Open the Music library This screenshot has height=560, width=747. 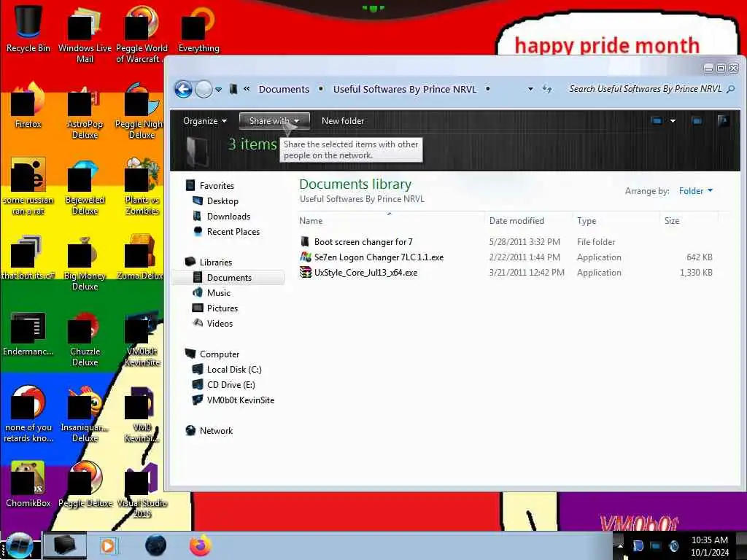[218, 293]
